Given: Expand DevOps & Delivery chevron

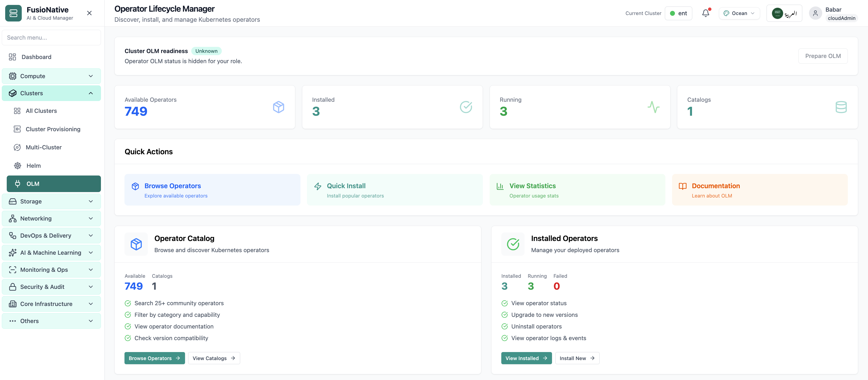Looking at the screenshot, I should point(91,236).
